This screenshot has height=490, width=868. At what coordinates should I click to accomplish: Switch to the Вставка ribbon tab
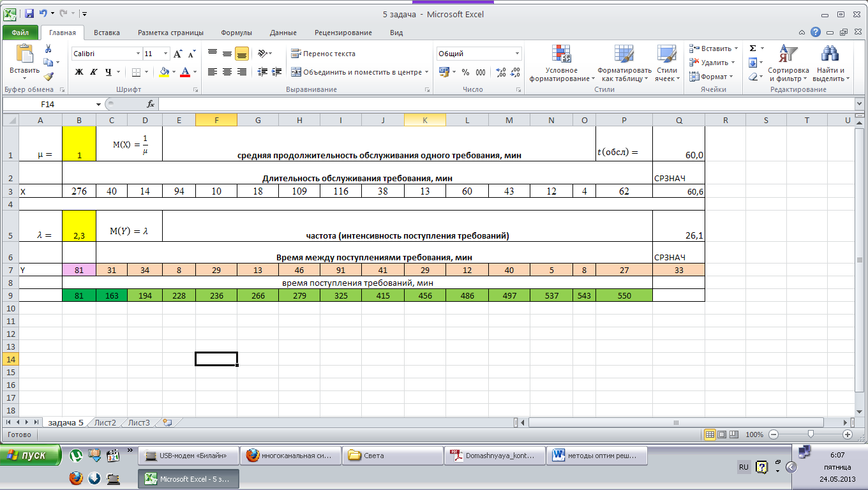pyautogui.click(x=107, y=33)
